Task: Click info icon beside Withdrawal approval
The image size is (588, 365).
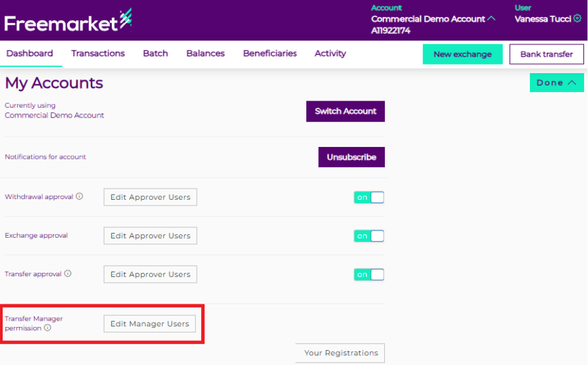Action: [x=80, y=197]
